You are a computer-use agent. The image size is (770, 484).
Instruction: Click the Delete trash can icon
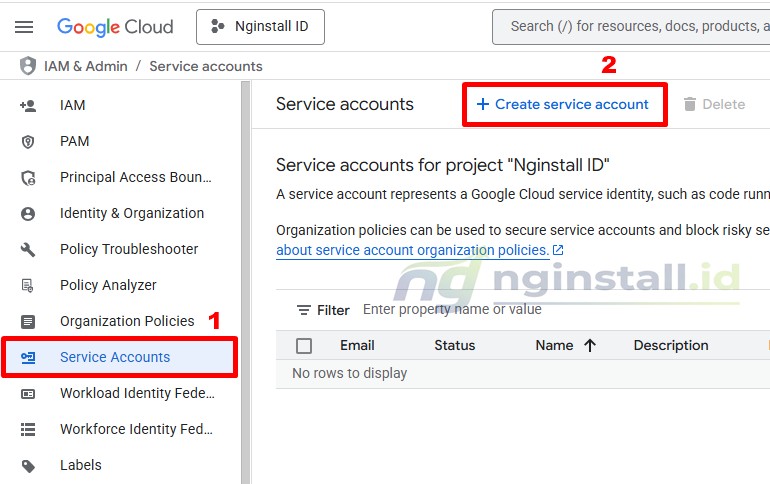(690, 104)
